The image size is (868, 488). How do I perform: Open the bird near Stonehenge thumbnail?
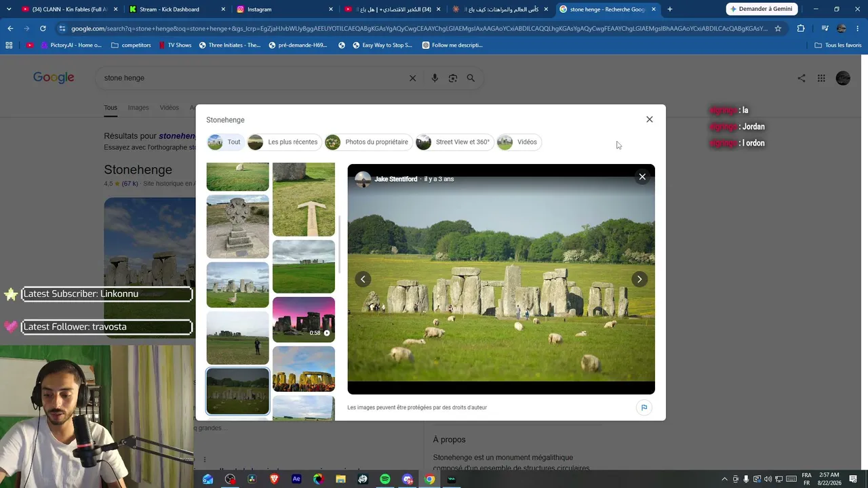point(237,285)
